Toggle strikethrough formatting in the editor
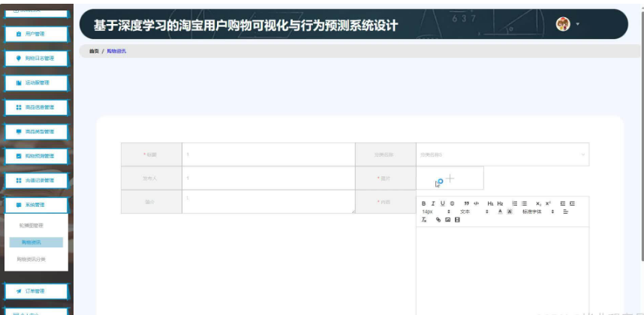 [452, 203]
